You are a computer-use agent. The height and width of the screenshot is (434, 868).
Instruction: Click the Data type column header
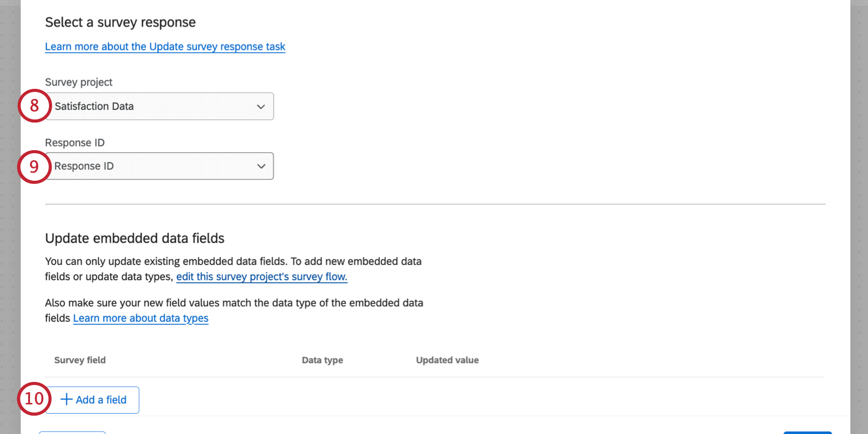[322, 360]
